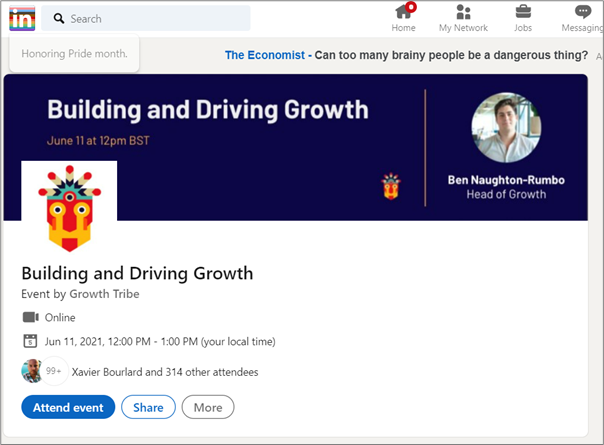
Task: Click the Online label
Action: click(x=60, y=317)
